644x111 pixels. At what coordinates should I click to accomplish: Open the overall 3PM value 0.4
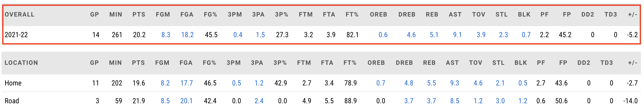(x=238, y=35)
